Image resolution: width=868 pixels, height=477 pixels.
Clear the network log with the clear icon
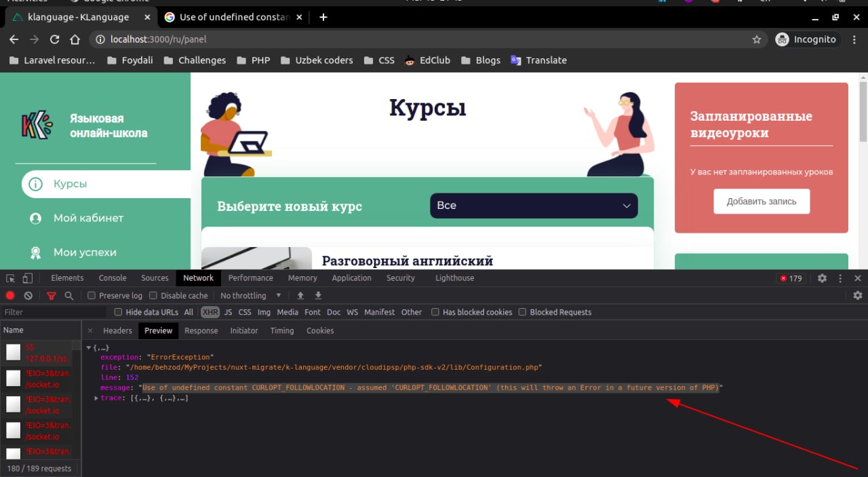(x=28, y=296)
